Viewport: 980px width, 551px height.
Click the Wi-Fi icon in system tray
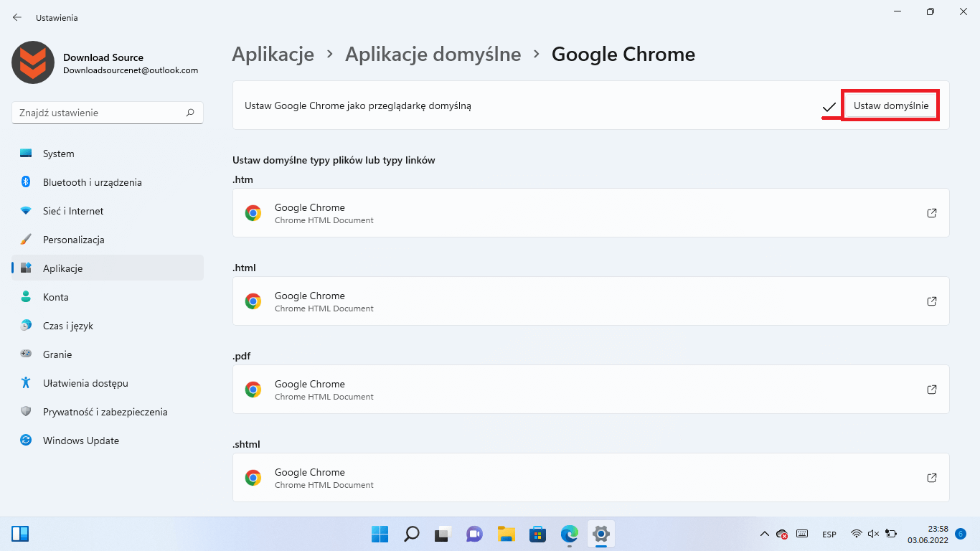click(856, 534)
